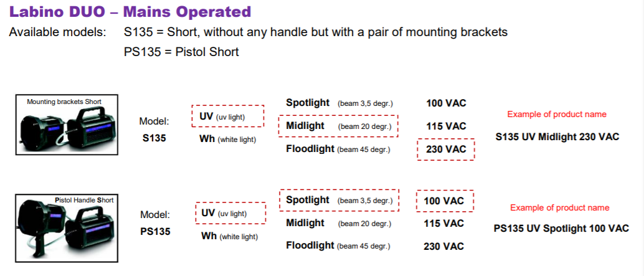
Task: Pick 230 VAC voltage in the PS135 row
Action: point(444,246)
